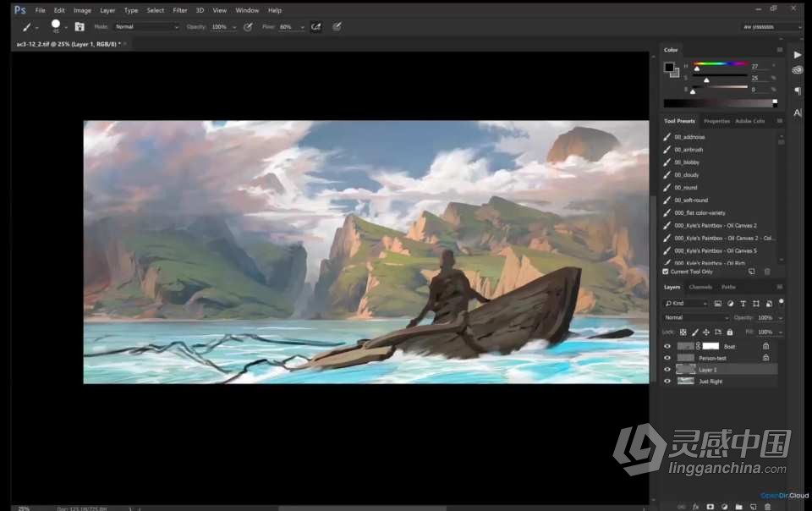The width and height of the screenshot is (812, 511).
Task: Open the Window menu
Action: tap(247, 10)
